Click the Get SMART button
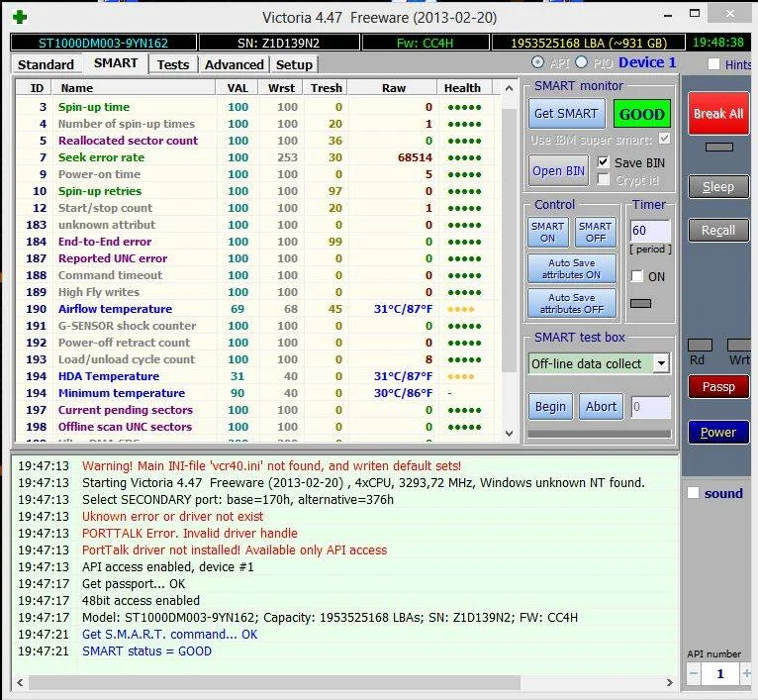The image size is (758, 700). click(566, 113)
